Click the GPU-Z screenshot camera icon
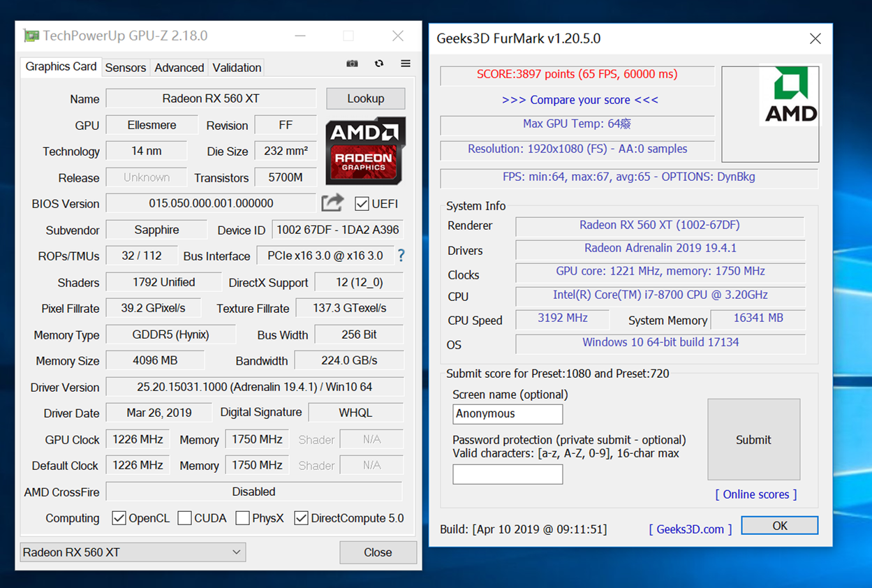This screenshot has width=872, height=588. (352, 64)
